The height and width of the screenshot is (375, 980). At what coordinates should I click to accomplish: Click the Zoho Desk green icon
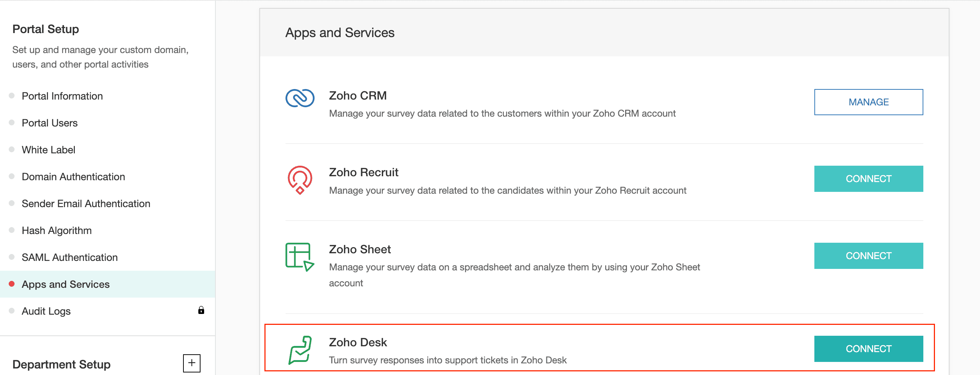[x=300, y=350]
